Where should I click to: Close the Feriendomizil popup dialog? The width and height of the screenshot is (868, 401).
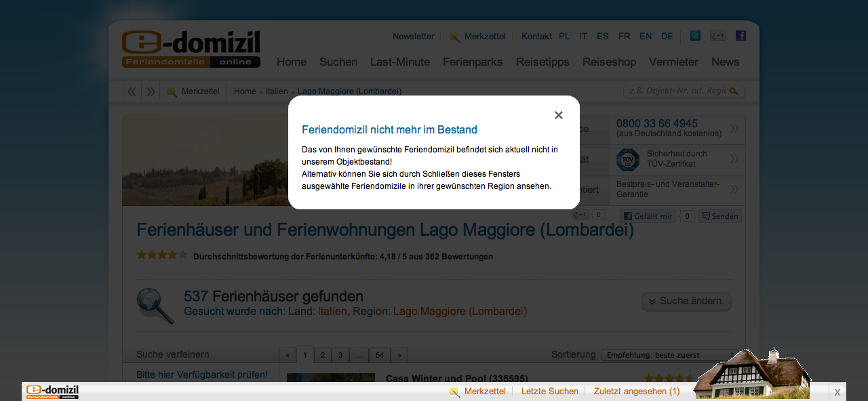[x=558, y=115]
